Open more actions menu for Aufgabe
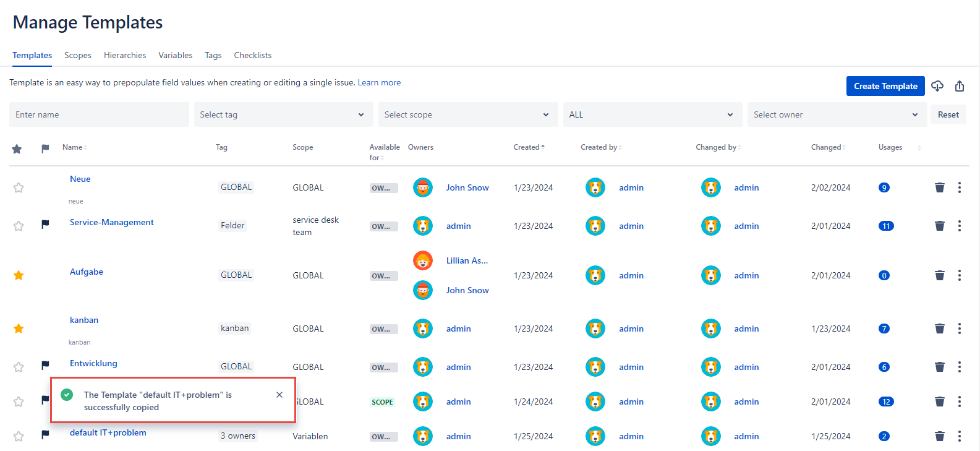The height and width of the screenshot is (451, 980). pyautogui.click(x=959, y=275)
